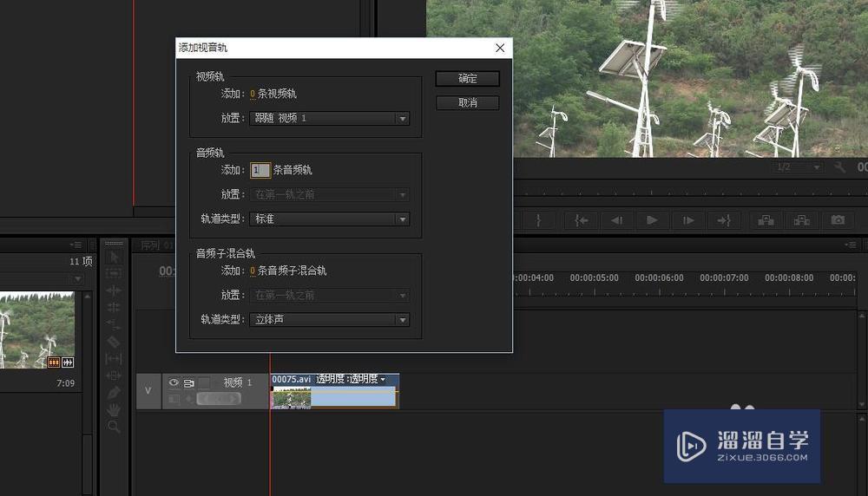Click the Project panel scroll up arrow
The width and height of the screenshot is (868, 496).
point(87,297)
